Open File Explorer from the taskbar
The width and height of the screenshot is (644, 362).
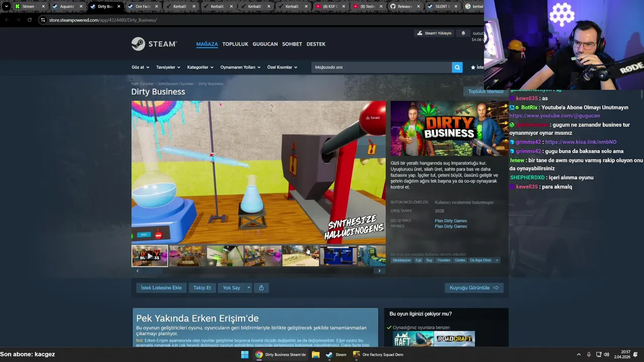pos(315,354)
